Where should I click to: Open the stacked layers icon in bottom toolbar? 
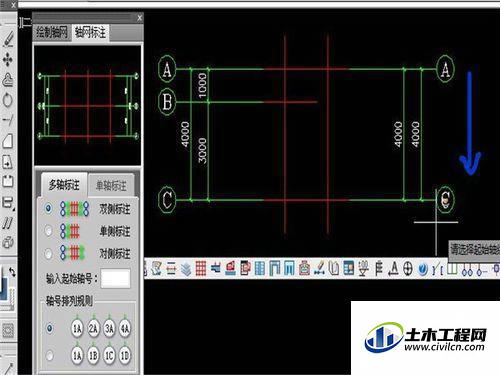(186, 269)
